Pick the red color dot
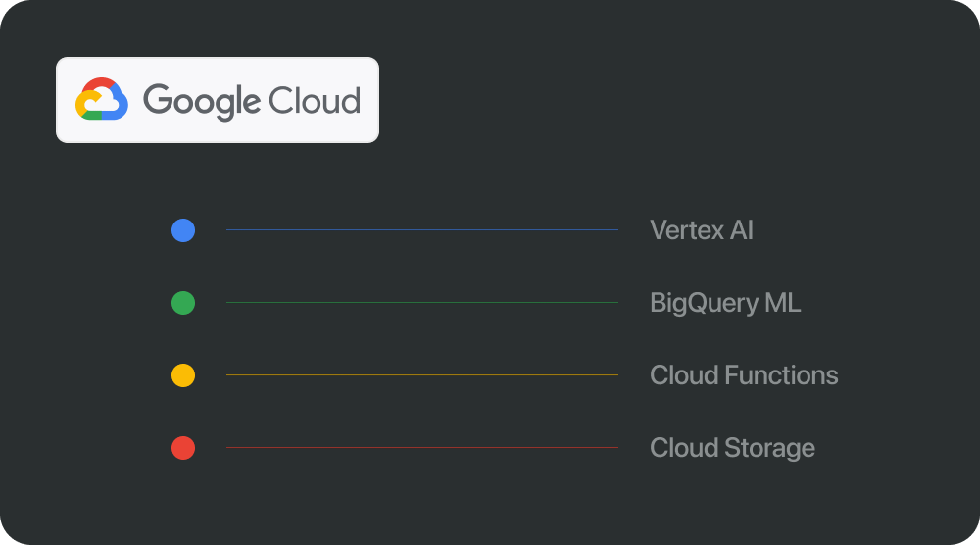Viewport: 980px width, 545px height. coord(183,448)
